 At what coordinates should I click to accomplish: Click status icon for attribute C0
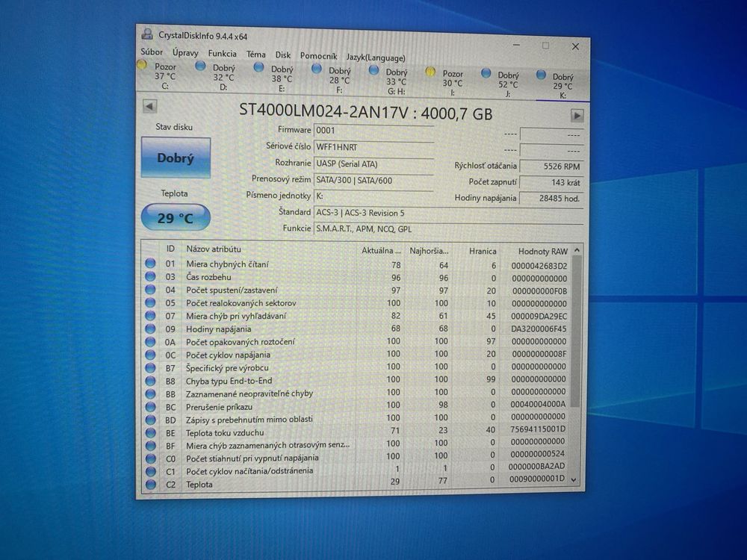(151, 458)
